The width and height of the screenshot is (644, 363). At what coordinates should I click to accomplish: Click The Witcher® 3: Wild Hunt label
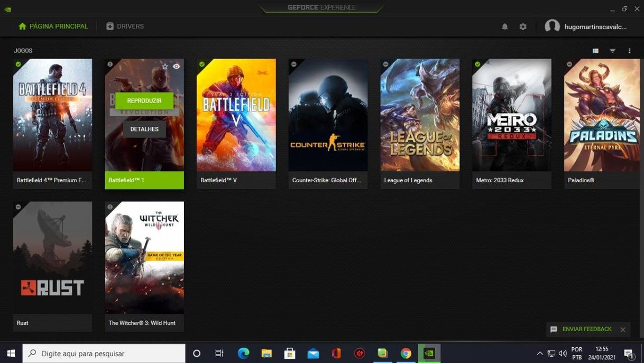(142, 323)
